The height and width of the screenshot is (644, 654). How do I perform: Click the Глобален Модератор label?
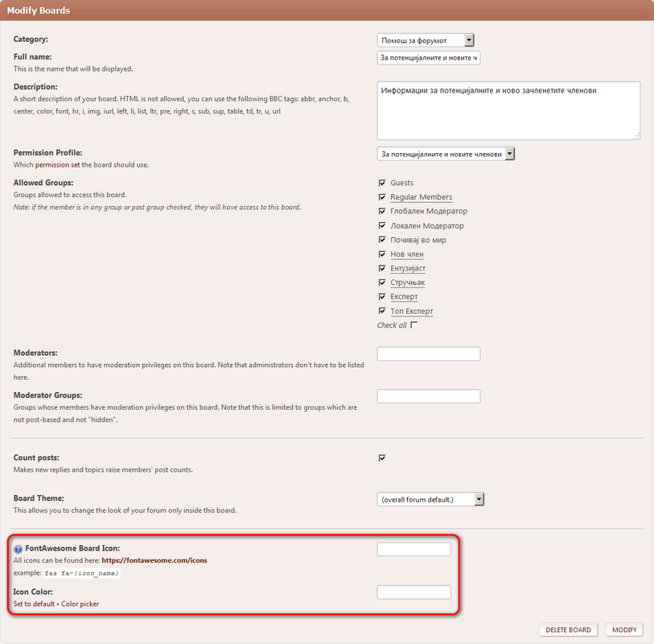(429, 211)
